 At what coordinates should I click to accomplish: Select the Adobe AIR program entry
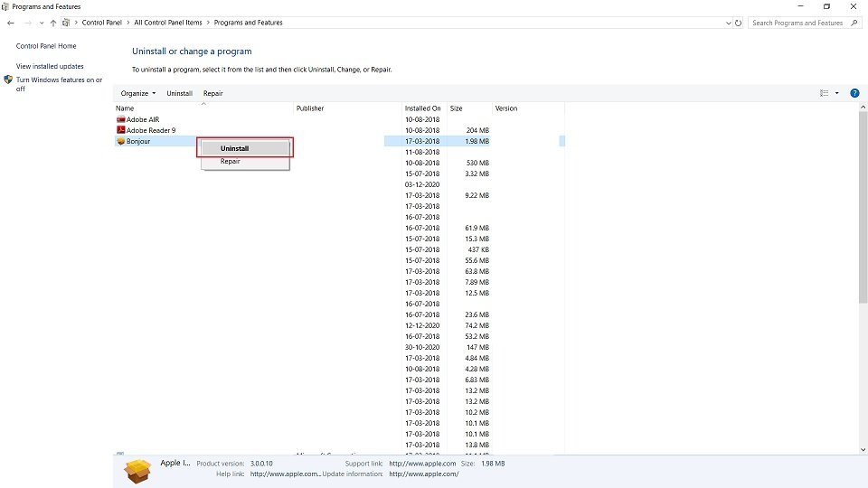click(x=143, y=119)
